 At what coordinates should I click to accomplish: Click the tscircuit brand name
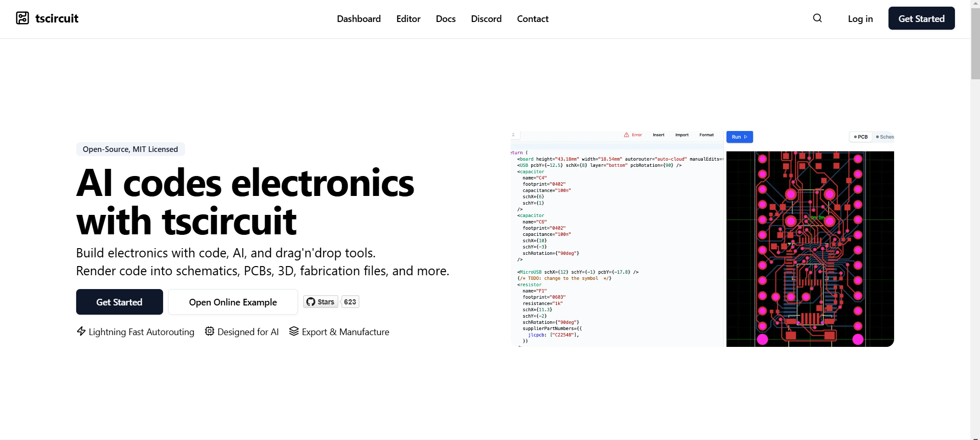pyautogui.click(x=57, y=18)
